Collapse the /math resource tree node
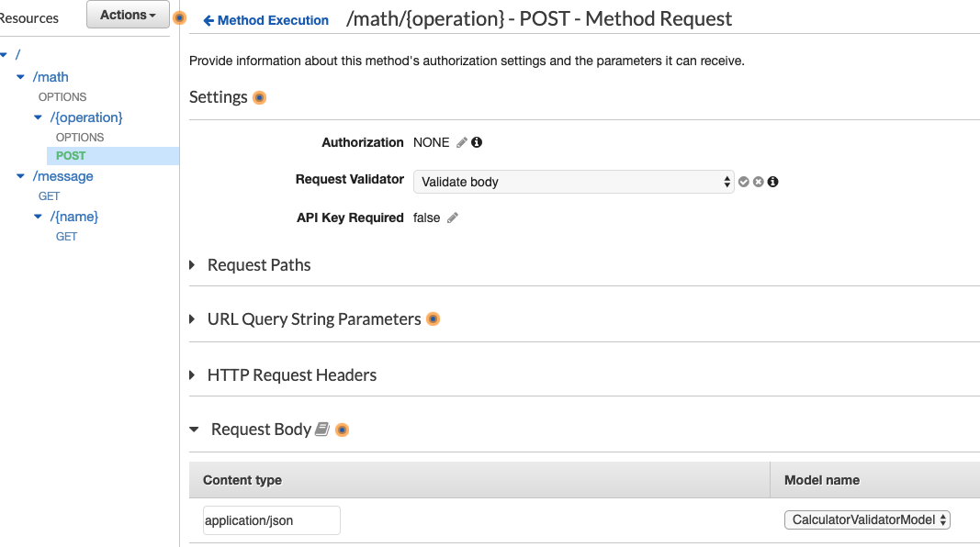This screenshot has height=547, width=980. tap(20, 77)
